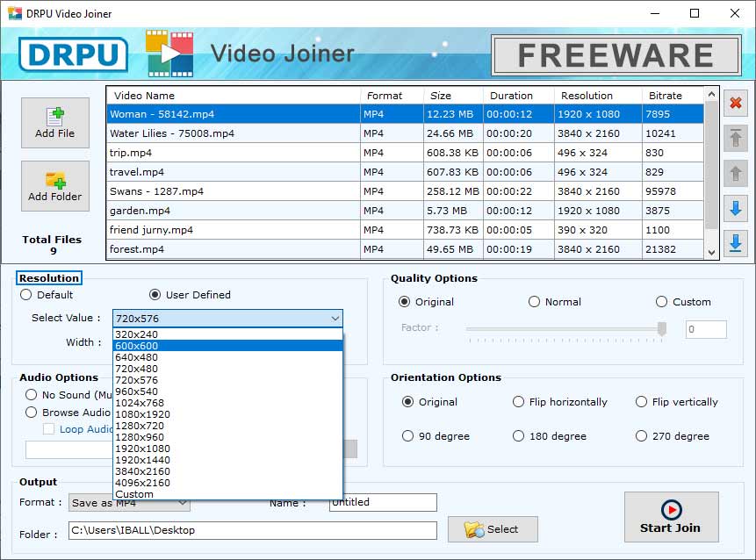Click Select folder button
Screen dimensions: 756x560
pyautogui.click(x=493, y=529)
